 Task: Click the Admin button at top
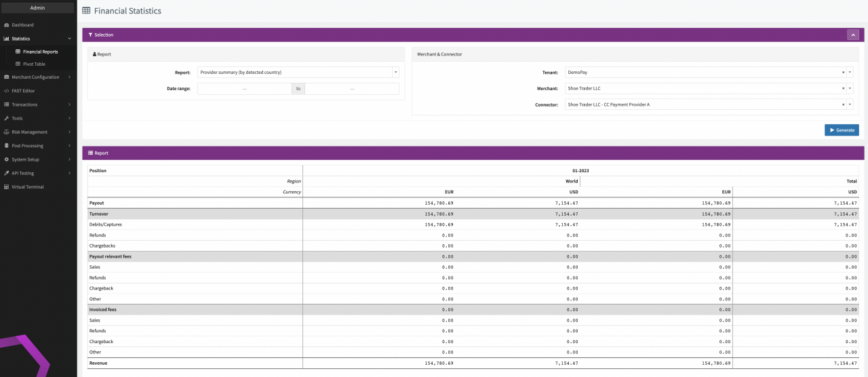tap(38, 8)
